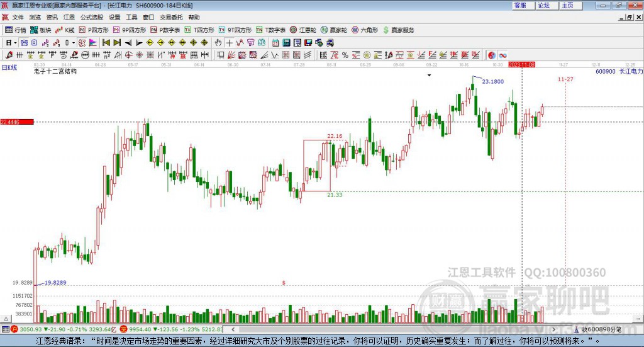The width and height of the screenshot is (644, 347).
Task: Select the zigzag wave line tool
Action: tap(275, 55)
